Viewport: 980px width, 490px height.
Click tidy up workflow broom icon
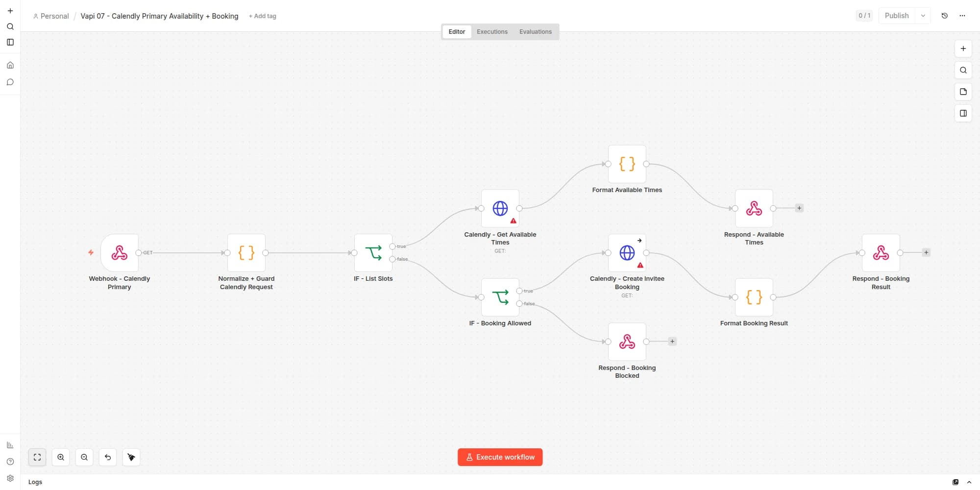[x=131, y=457]
